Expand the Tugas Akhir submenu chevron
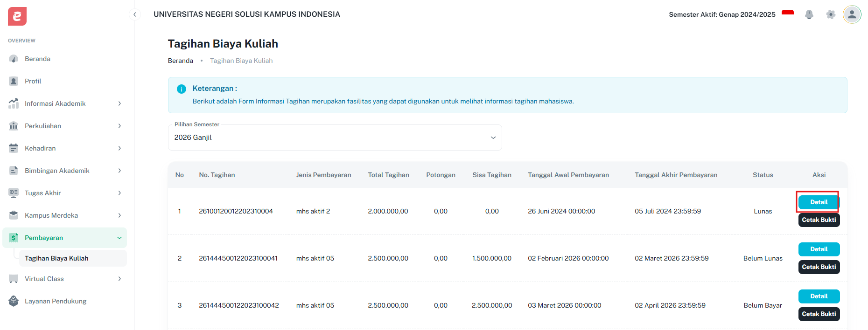The image size is (868, 330). (119, 193)
